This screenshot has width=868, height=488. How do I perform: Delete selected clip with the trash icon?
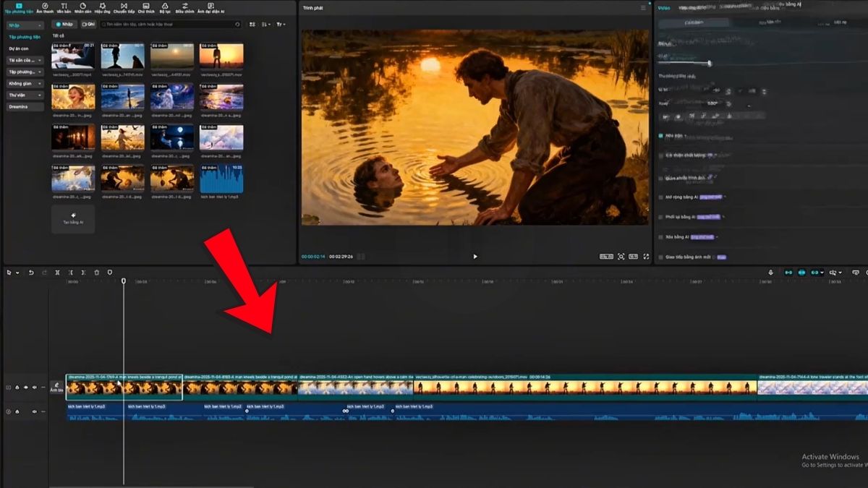click(x=98, y=273)
